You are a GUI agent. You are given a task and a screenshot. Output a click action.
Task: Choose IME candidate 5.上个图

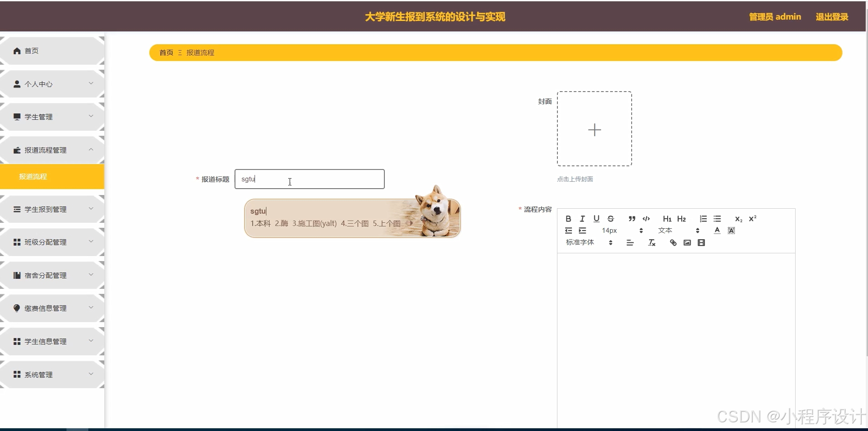[x=387, y=223]
